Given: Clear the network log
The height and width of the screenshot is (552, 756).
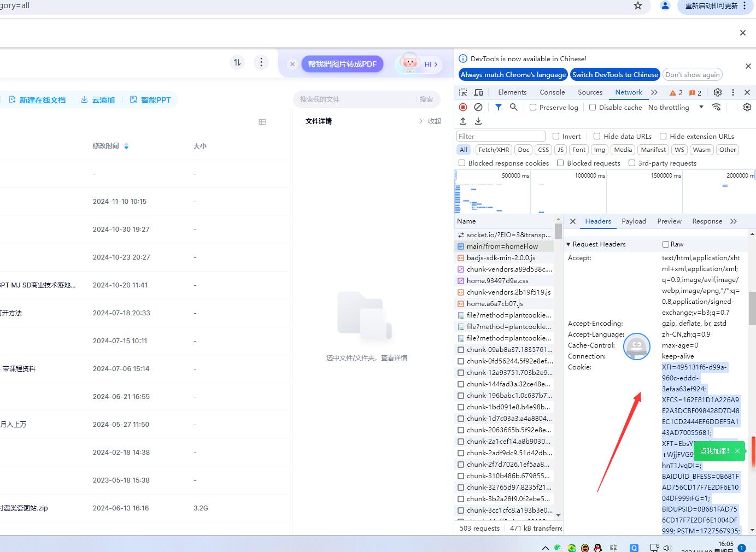Looking at the screenshot, I should click(478, 107).
